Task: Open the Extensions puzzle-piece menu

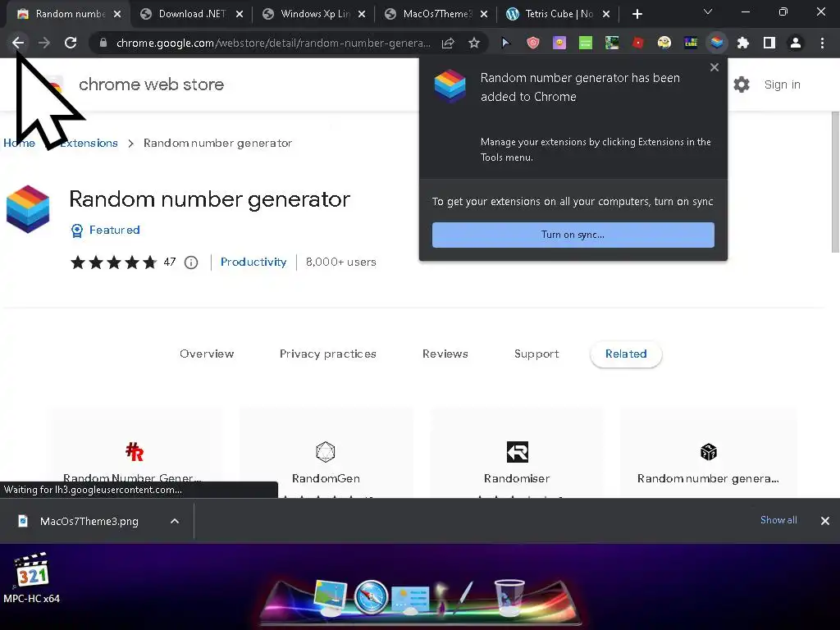Action: (743, 43)
